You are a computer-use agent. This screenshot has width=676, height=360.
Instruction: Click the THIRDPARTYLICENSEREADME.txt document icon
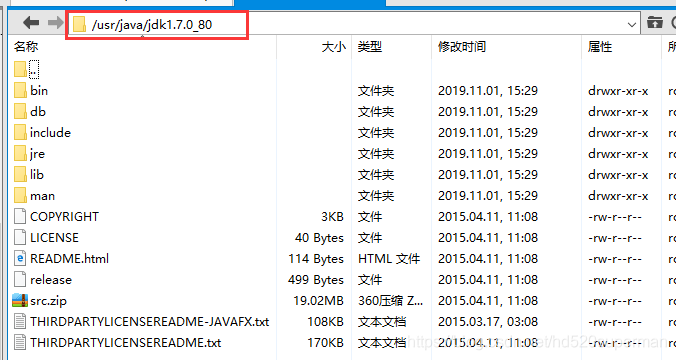coord(20,343)
